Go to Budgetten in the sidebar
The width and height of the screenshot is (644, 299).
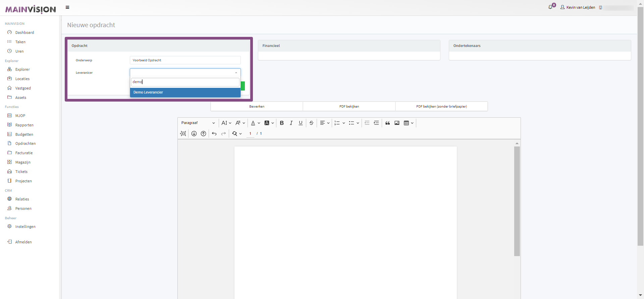click(x=24, y=134)
